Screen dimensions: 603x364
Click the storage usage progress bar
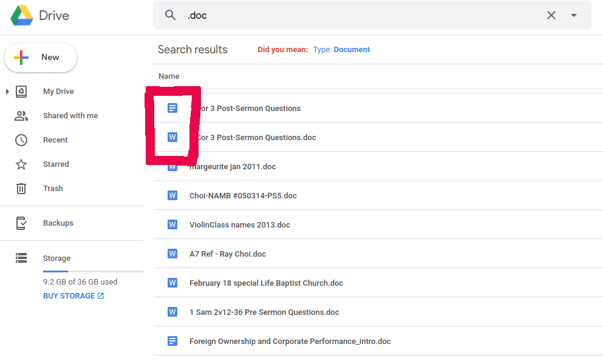[x=93, y=271]
